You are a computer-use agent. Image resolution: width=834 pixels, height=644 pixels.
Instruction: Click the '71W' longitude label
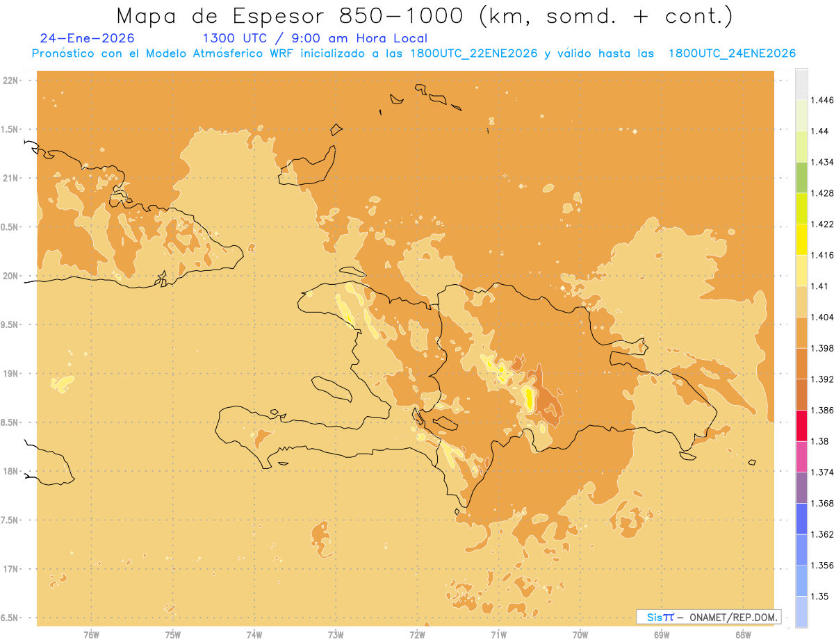pos(498,634)
